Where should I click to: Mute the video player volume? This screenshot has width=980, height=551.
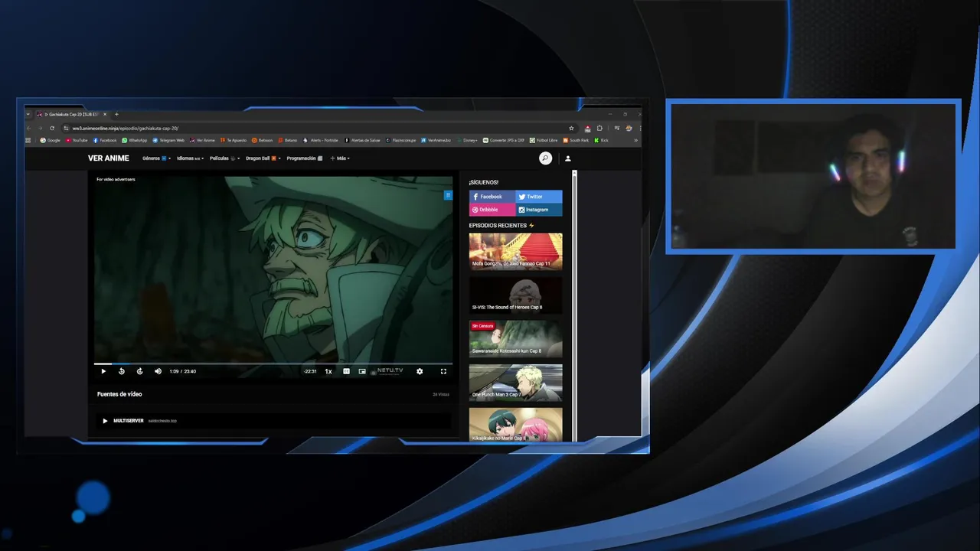[158, 371]
